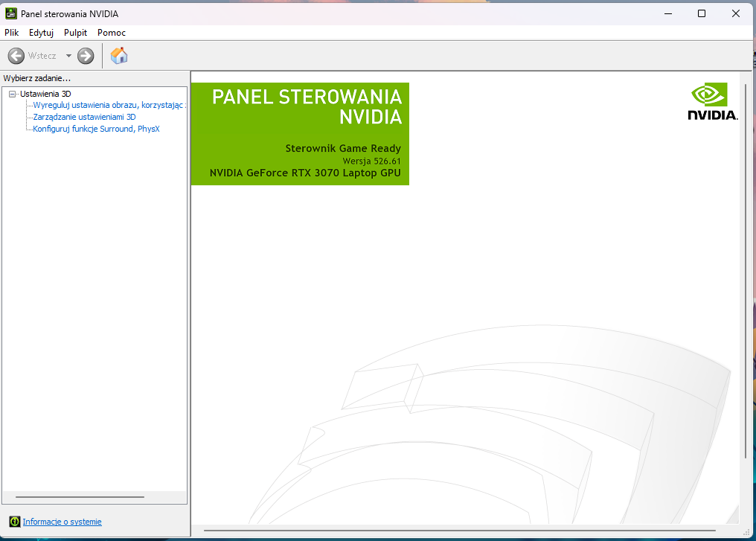Click the NVIDIA app icon in title bar
Screen dimensions: 756x541
click(x=11, y=13)
